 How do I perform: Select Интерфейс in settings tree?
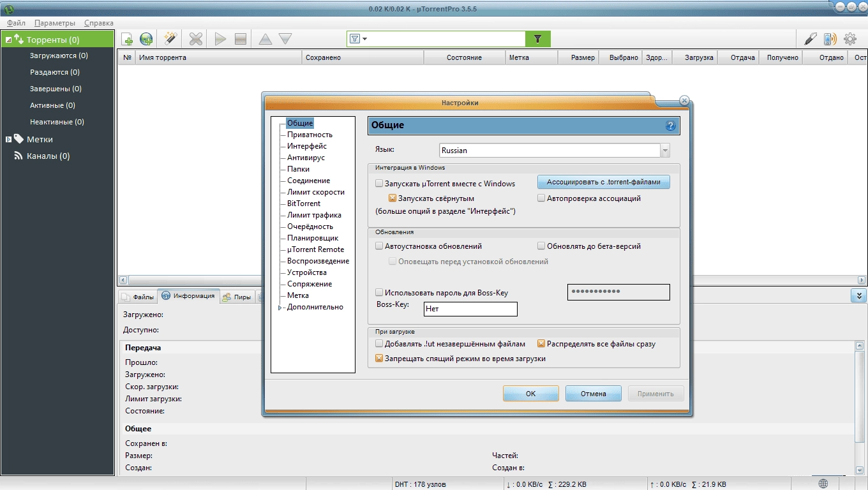coord(307,146)
